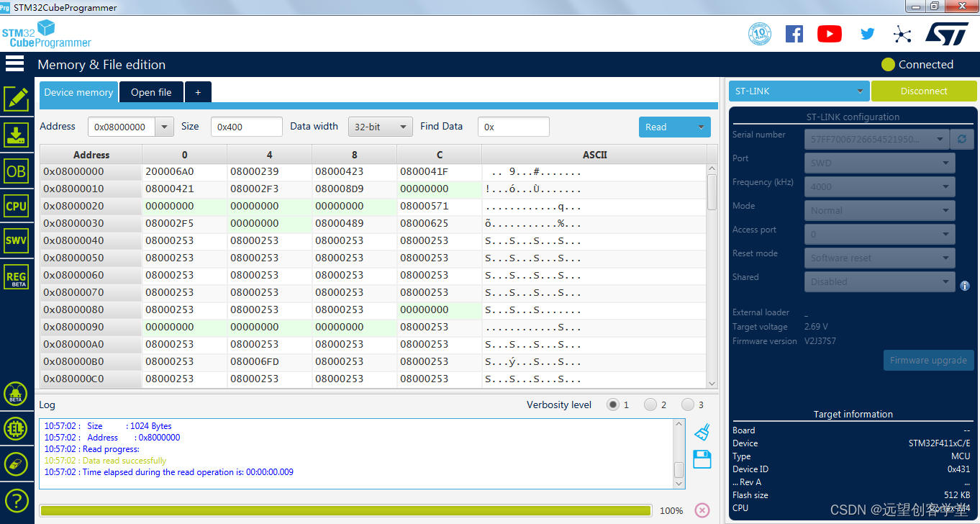Save the log with floppy icon

[x=702, y=459]
